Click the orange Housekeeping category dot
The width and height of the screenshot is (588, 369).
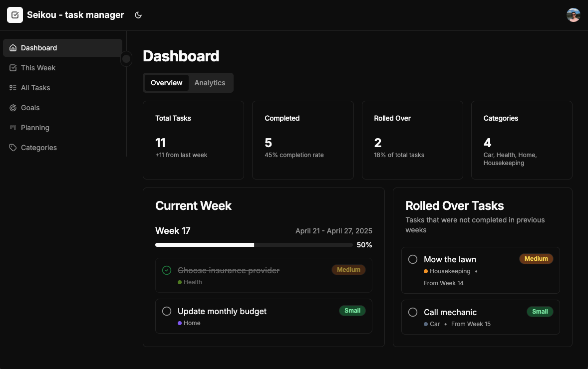coord(426,271)
